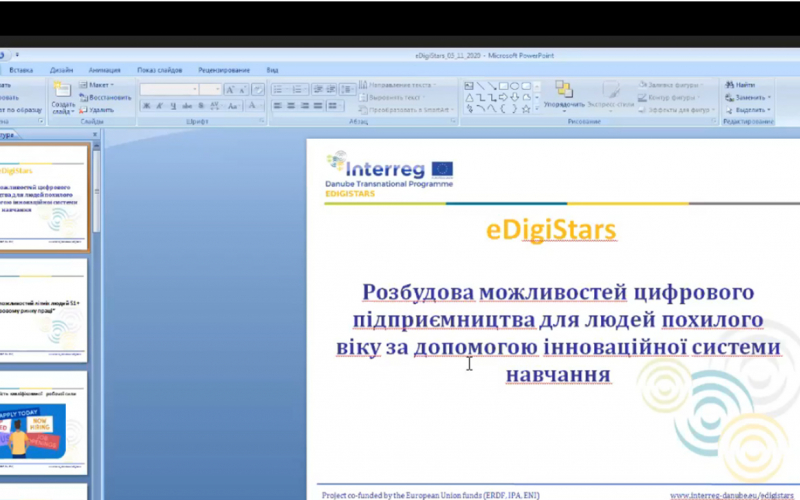Select the rounded rectangle shape
This screenshot has width=800, height=500.
tap(526, 86)
